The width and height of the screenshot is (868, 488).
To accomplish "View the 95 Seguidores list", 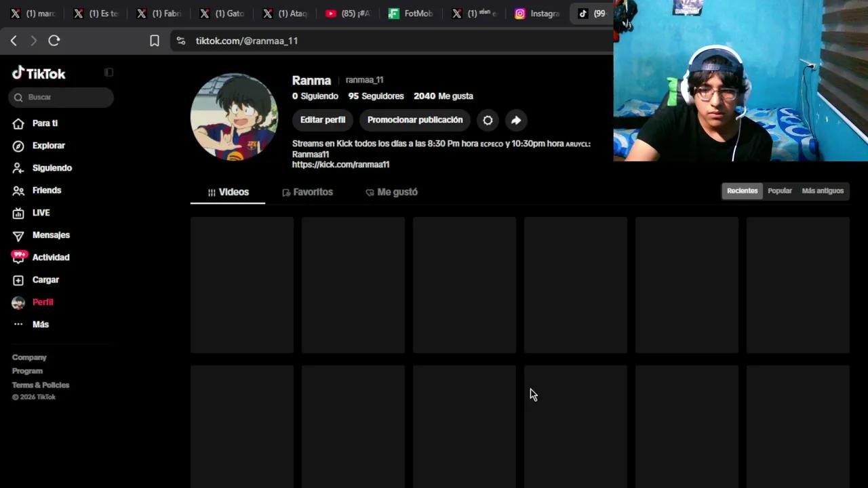I will [x=376, y=96].
